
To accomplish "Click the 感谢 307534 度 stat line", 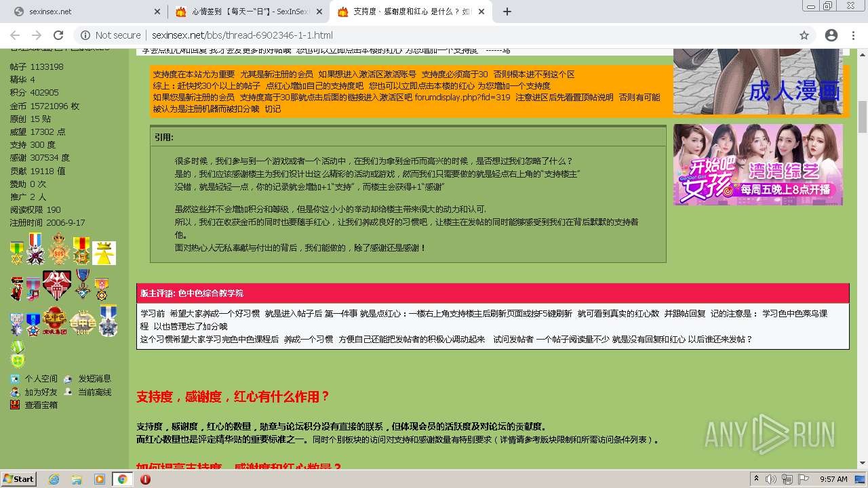I will click(39, 157).
